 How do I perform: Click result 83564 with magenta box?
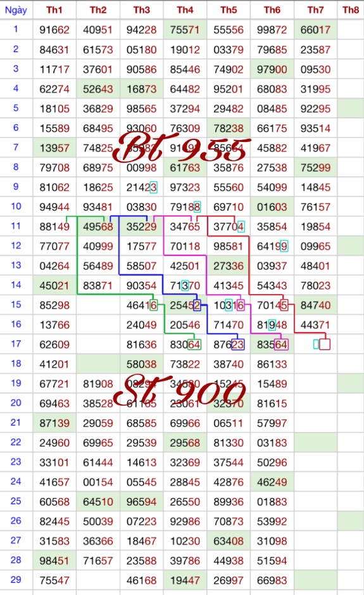point(272,345)
